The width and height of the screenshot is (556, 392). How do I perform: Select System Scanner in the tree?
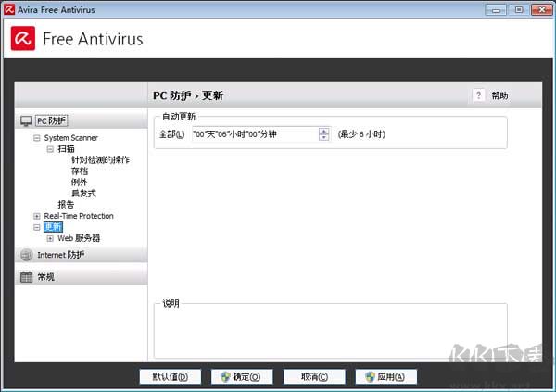click(x=71, y=138)
